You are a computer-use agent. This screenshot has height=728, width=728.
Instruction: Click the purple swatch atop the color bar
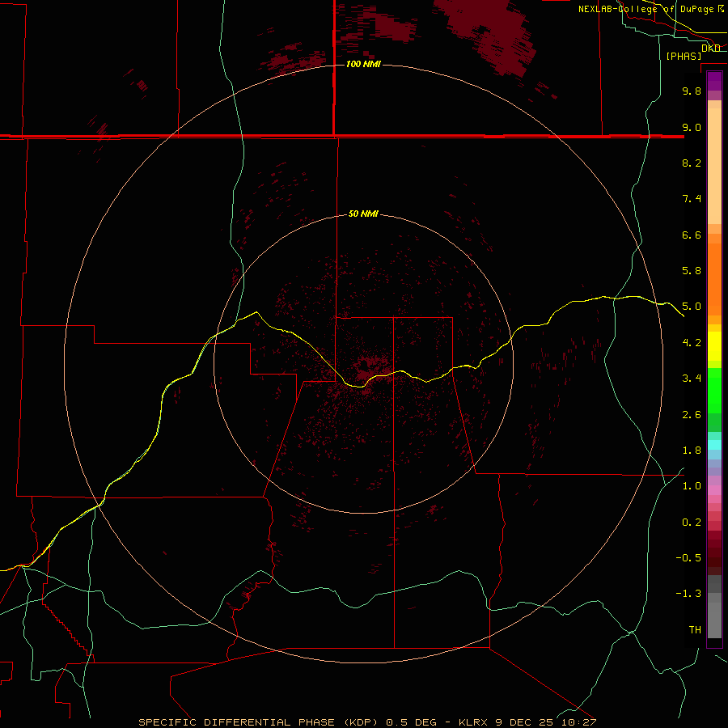click(714, 81)
